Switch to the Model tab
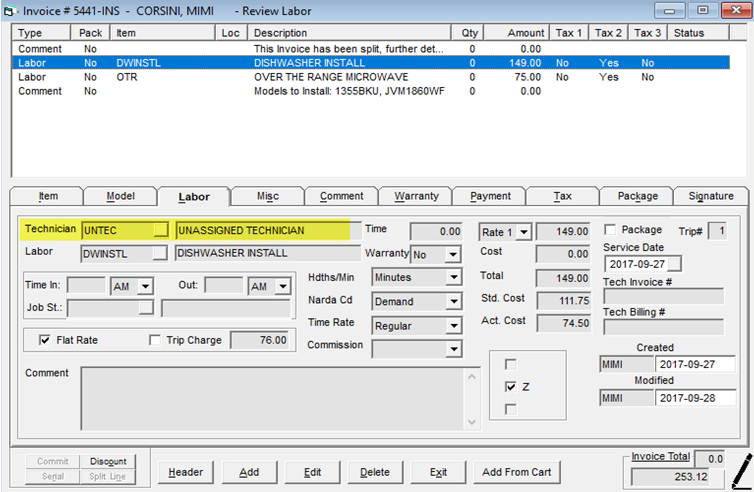The width and height of the screenshot is (754, 492). click(120, 196)
